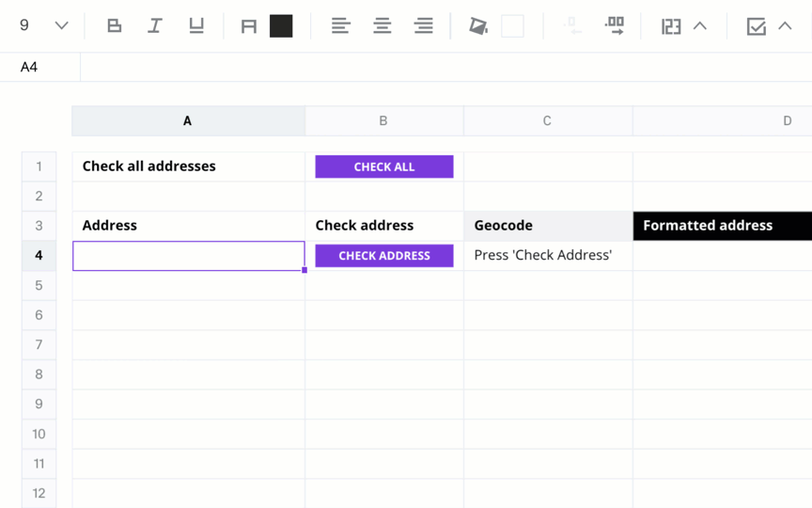Select the fill color paint bucket
Viewport: 812px width, 508px height.
pos(478,26)
